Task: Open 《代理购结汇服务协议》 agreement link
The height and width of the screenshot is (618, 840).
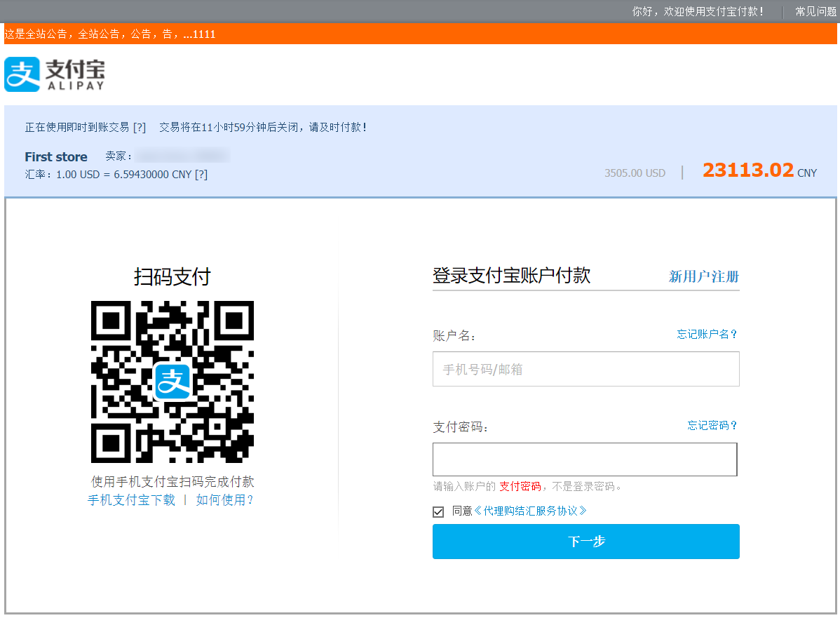Action: [x=530, y=511]
